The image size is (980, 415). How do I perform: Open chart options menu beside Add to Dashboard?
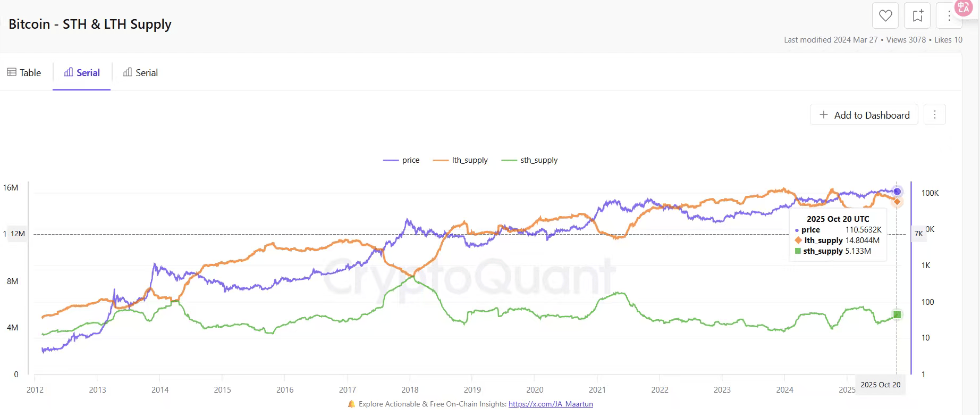coord(935,114)
